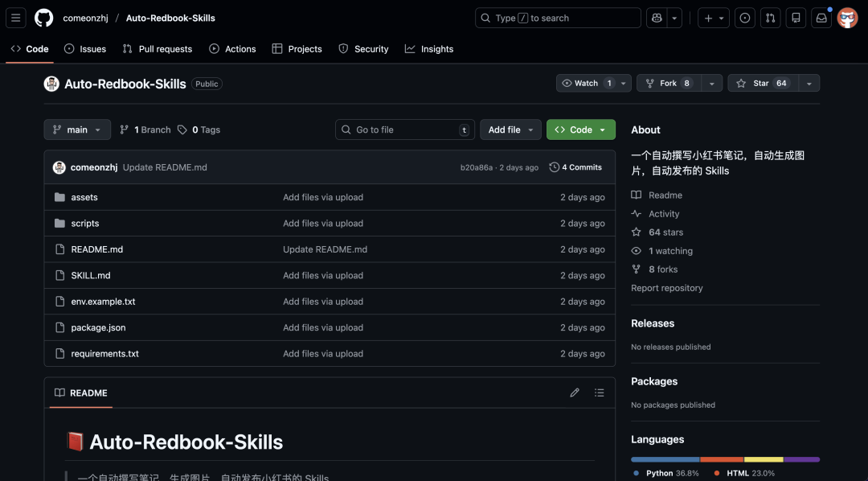Screen dimensions: 868x481
Task: Expand the Add file dropdown
Action: [x=510, y=129]
